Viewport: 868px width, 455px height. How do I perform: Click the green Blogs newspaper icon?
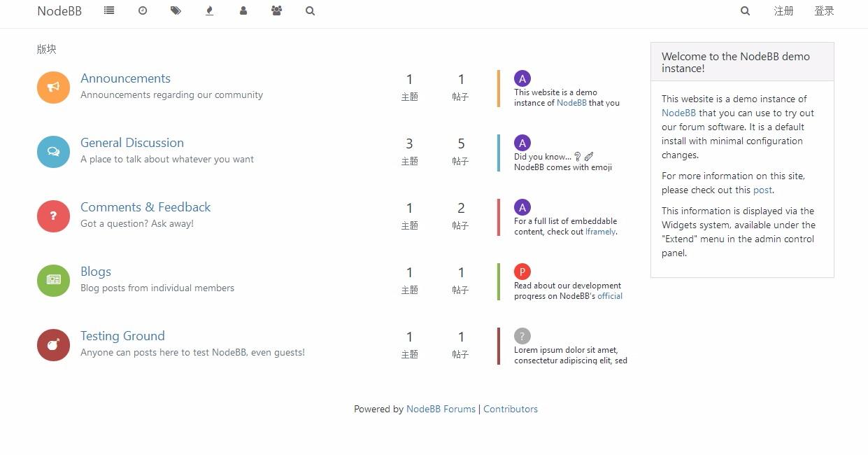coord(53,280)
